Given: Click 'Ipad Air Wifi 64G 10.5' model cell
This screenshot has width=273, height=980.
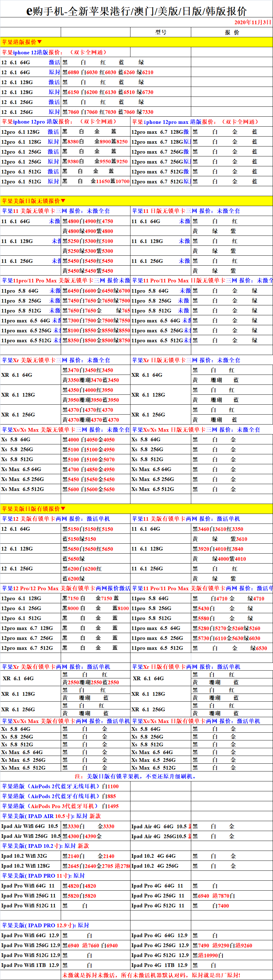Looking at the screenshot, I should [x=30, y=826].
